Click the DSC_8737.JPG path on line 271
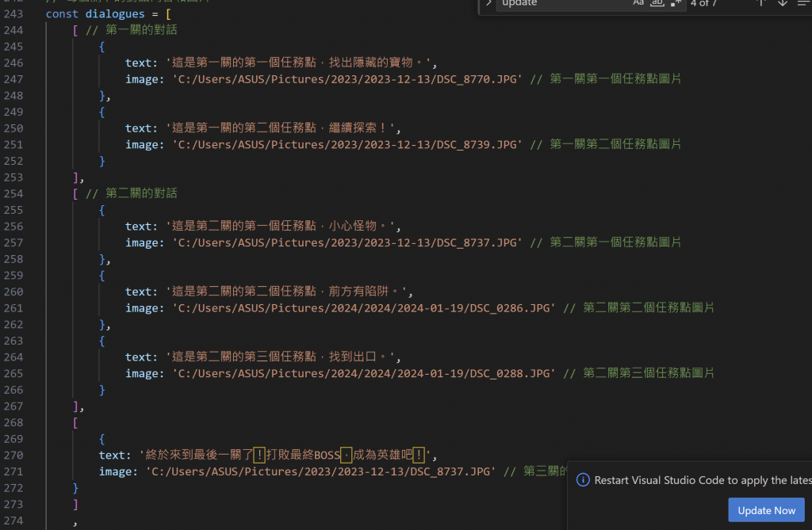This screenshot has width=812, height=530. [320, 471]
